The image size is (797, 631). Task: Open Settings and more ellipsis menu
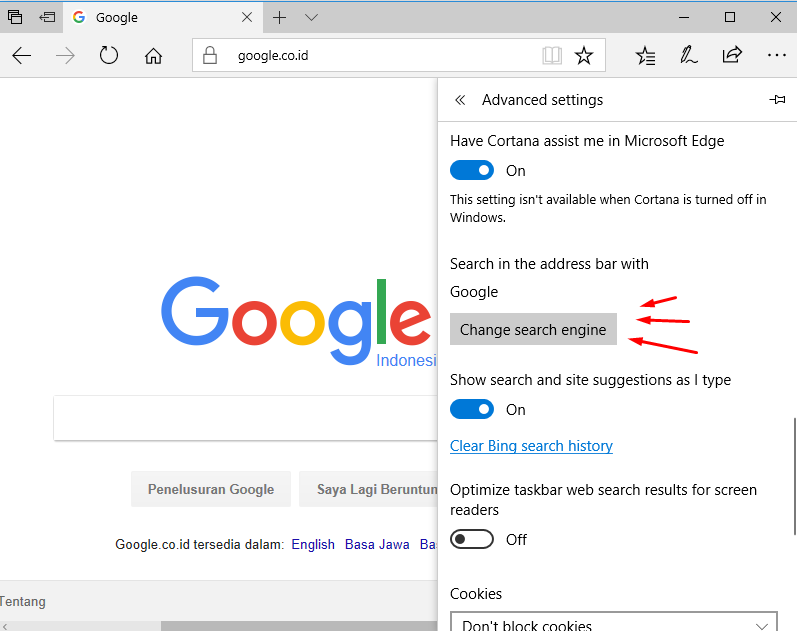[x=777, y=55]
